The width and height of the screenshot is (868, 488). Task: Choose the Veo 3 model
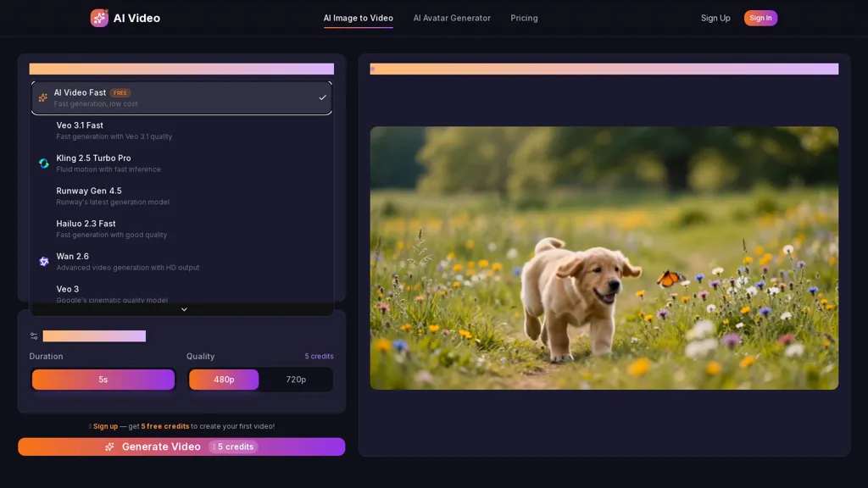(x=181, y=293)
